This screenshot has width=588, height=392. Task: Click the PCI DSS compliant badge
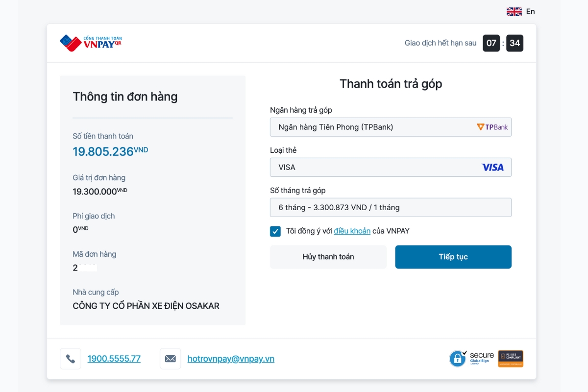point(511,359)
